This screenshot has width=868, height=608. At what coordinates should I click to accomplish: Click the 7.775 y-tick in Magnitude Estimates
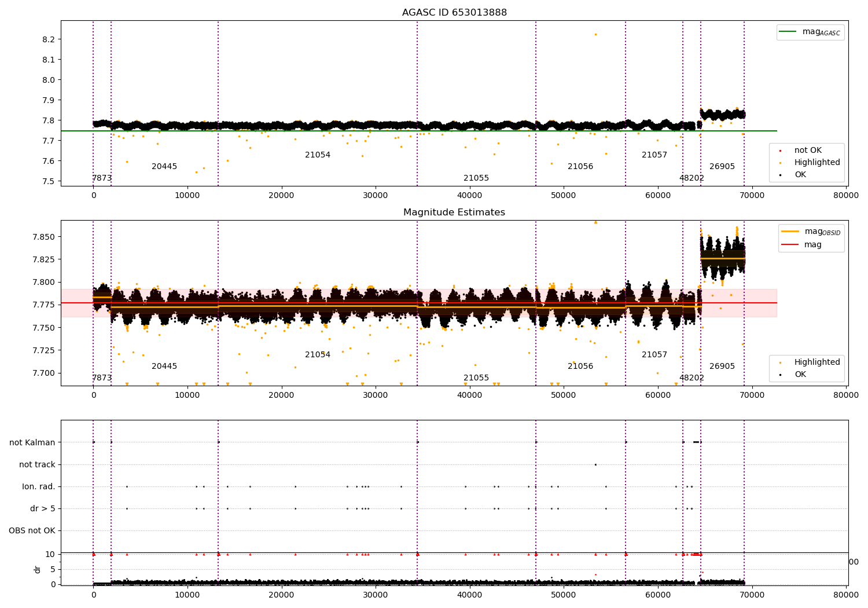(x=44, y=305)
